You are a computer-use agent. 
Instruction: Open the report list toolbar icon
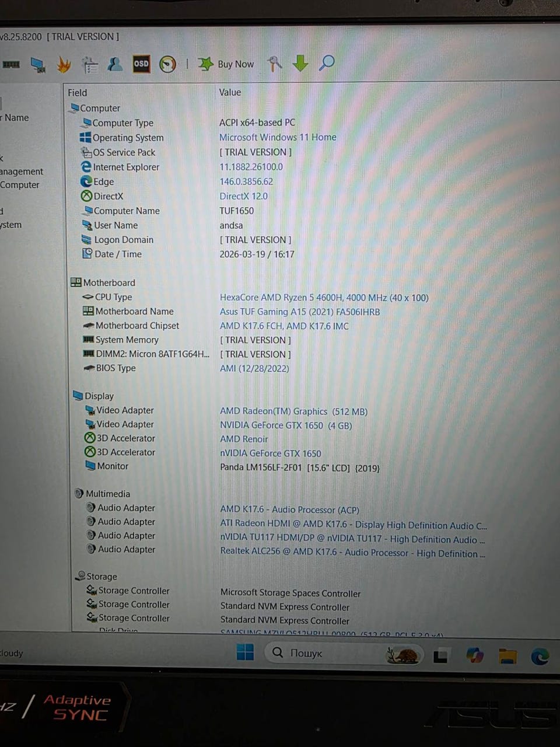[89, 65]
